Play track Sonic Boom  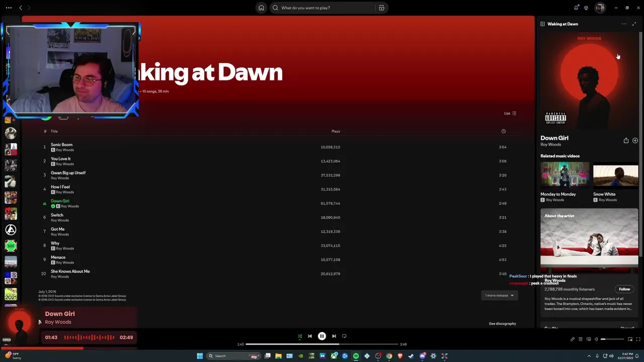(61, 145)
